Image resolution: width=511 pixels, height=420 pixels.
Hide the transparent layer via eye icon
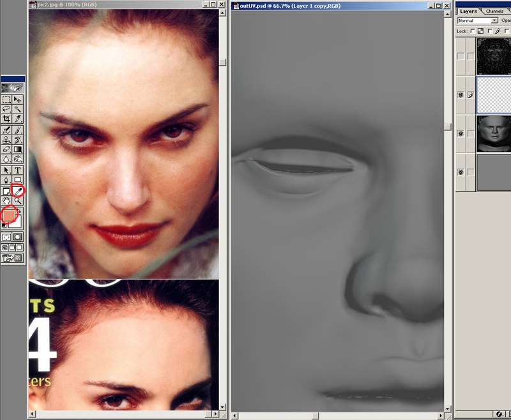[461, 95]
